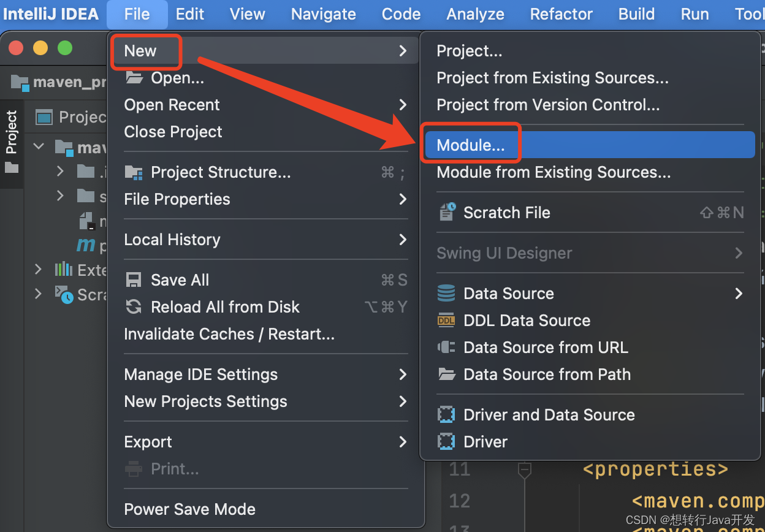Click the <properties> tag in editor
765x532 pixels.
pyautogui.click(x=655, y=469)
